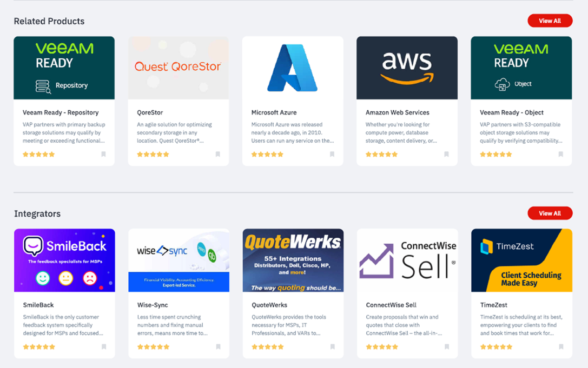588x368 pixels.
Task: Click the star rating on Microsoft Azure
Action: [x=267, y=155]
